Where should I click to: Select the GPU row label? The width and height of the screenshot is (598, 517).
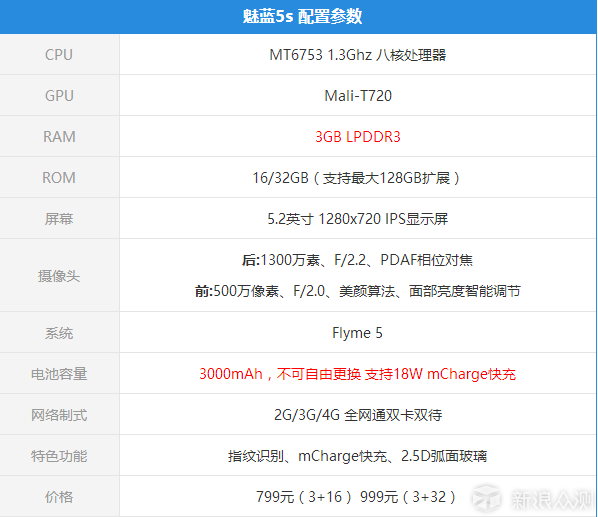click(x=59, y=96)
